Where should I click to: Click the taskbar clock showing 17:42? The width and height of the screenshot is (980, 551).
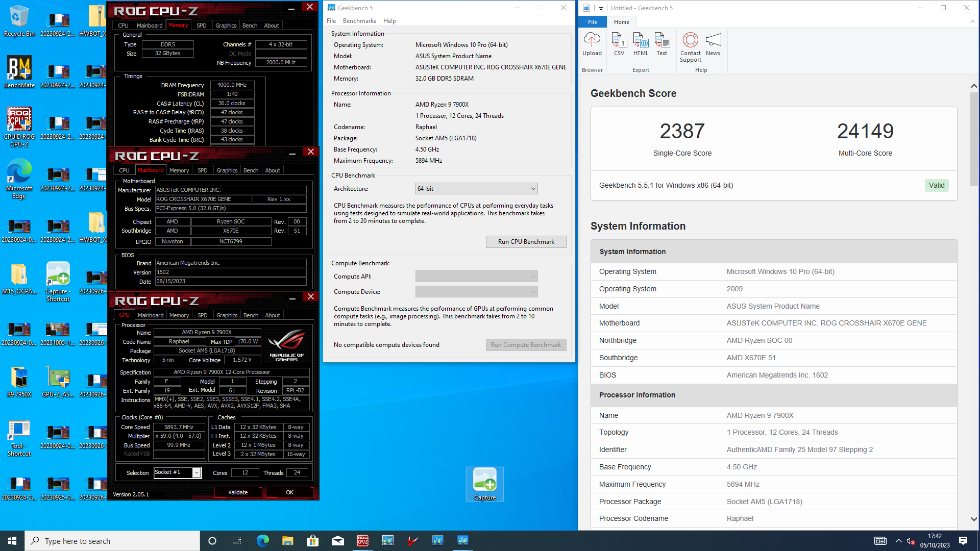[x=935, y=541]
